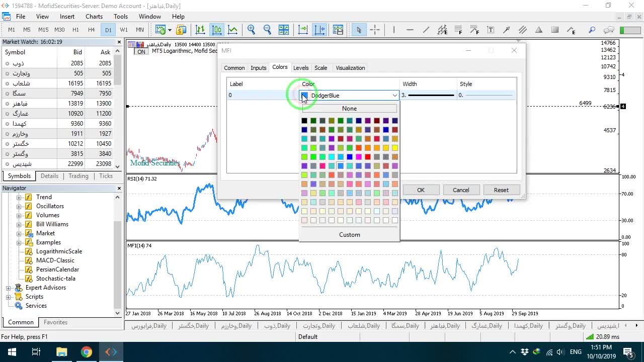Viewport: 644px width, 362px height.
Task: Open the line Width selector
Action: [x=429, y=95]
